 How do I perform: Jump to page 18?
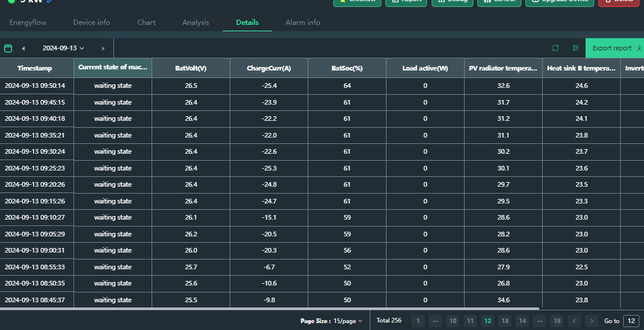point(557,321)
